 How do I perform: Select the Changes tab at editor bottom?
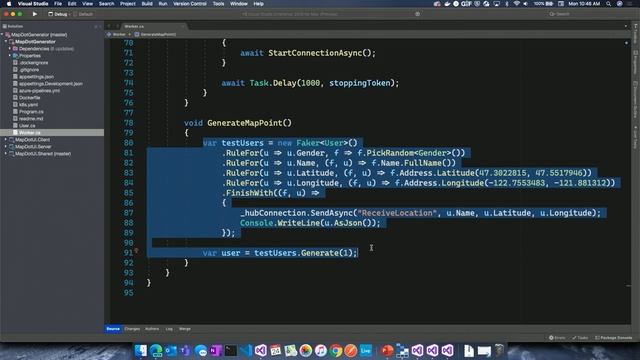point(132,329)
